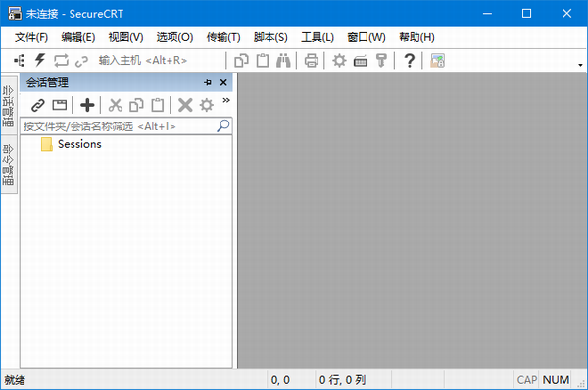This screenshot has height=390, width=588.
Task: Minimize the SecureCRT window
Action: click(487, 14)
